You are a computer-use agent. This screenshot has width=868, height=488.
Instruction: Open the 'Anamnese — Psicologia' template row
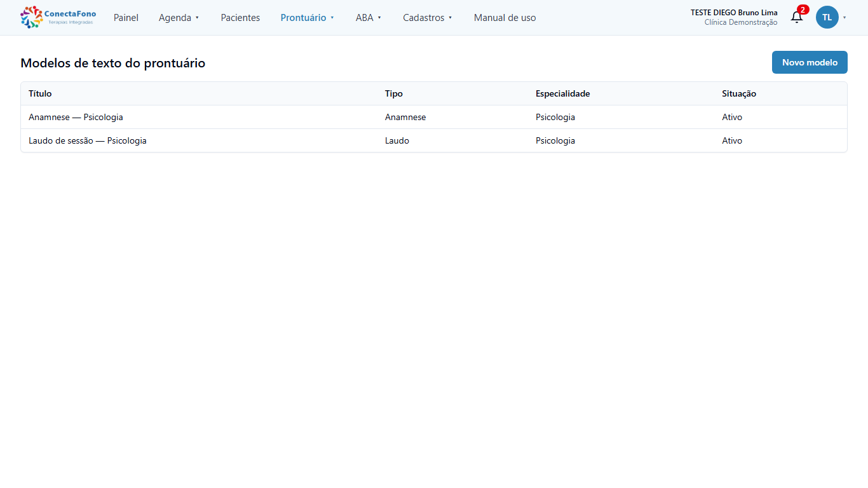click(x=434, y=117)
